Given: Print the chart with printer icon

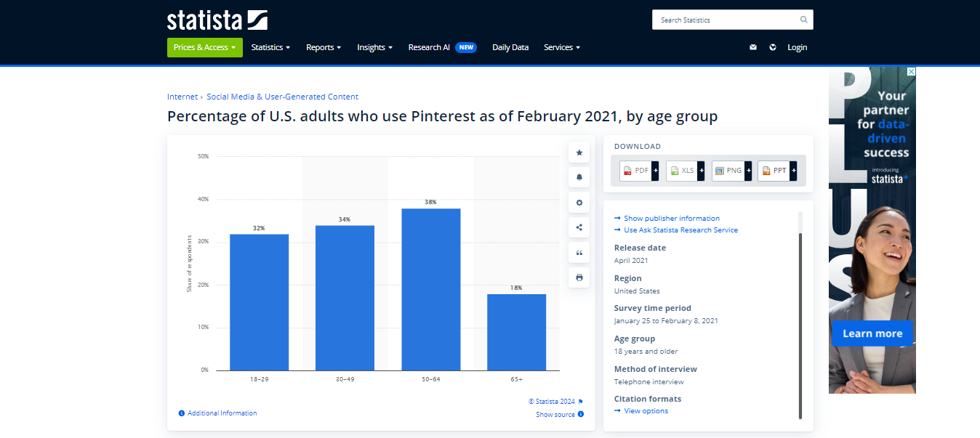Looking at the screenshot, I should click(x=579, y=277).
